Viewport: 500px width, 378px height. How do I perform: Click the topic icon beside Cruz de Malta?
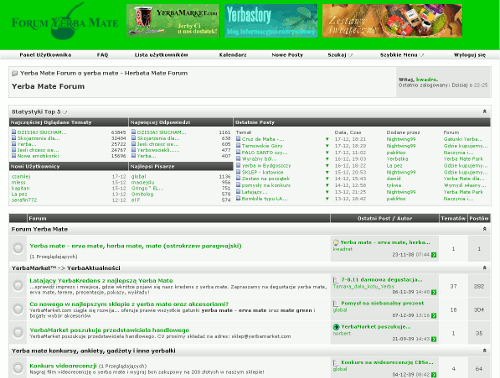[x=238, y=139]
